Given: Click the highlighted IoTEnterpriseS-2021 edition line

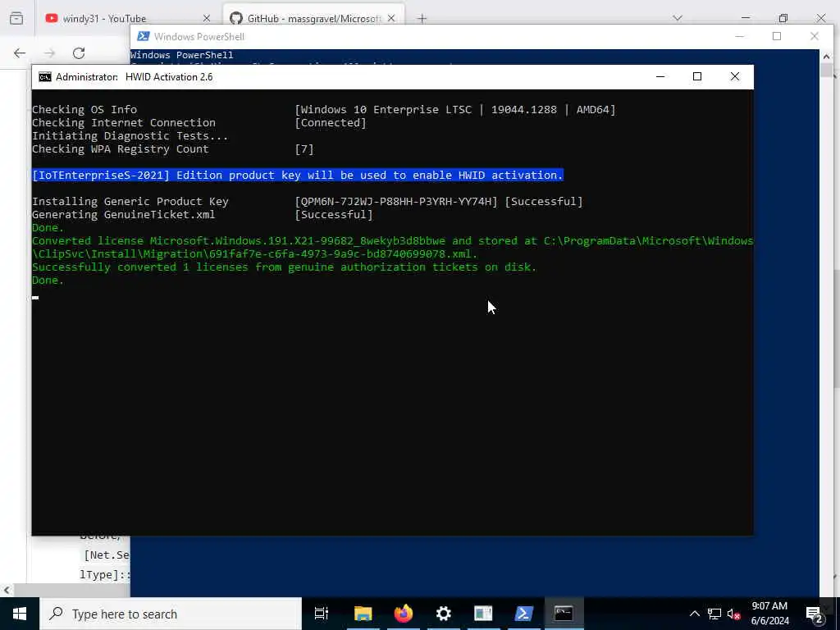Looking at the screenshot, I should 298,176.
